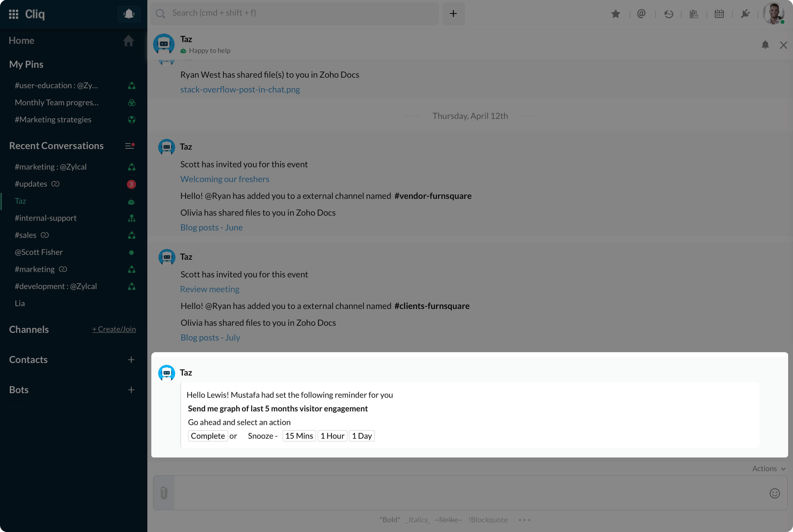Open the emoji smiley picker
Screen dimensions: 793x532
pos(774,493)
